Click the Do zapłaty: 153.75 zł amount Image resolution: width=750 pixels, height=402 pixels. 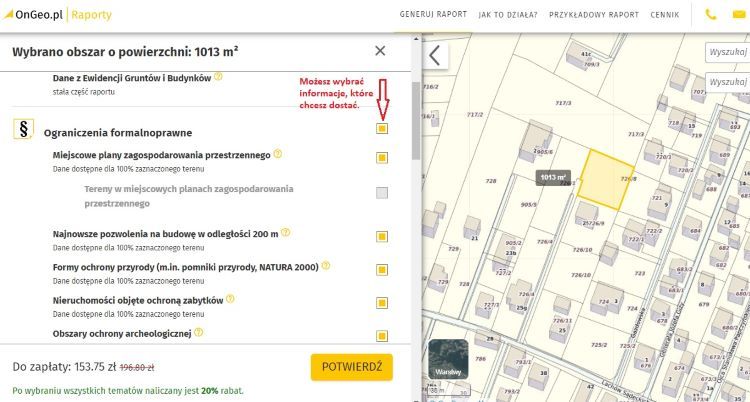tap(64, 367)
